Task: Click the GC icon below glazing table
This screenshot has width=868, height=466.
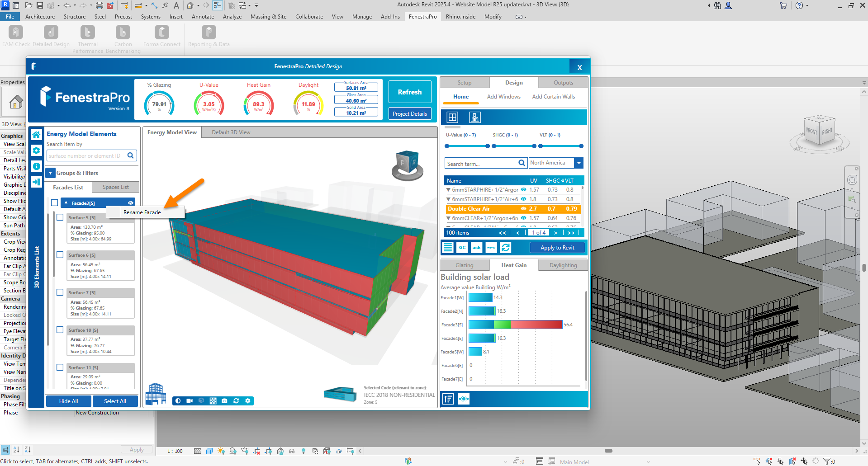Action: pos(462,247)
